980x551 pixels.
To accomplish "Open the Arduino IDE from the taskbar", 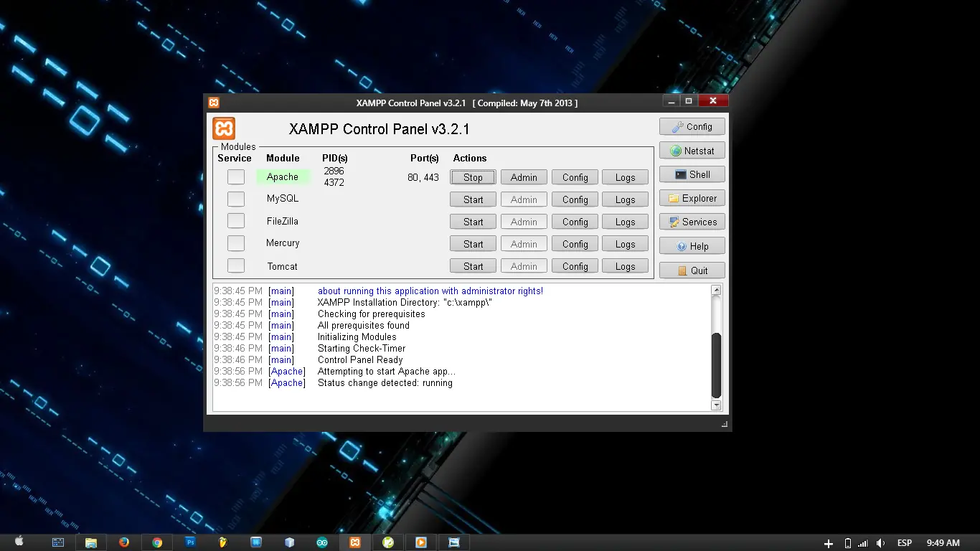I will pyautogui.click(x=322, y=542).
